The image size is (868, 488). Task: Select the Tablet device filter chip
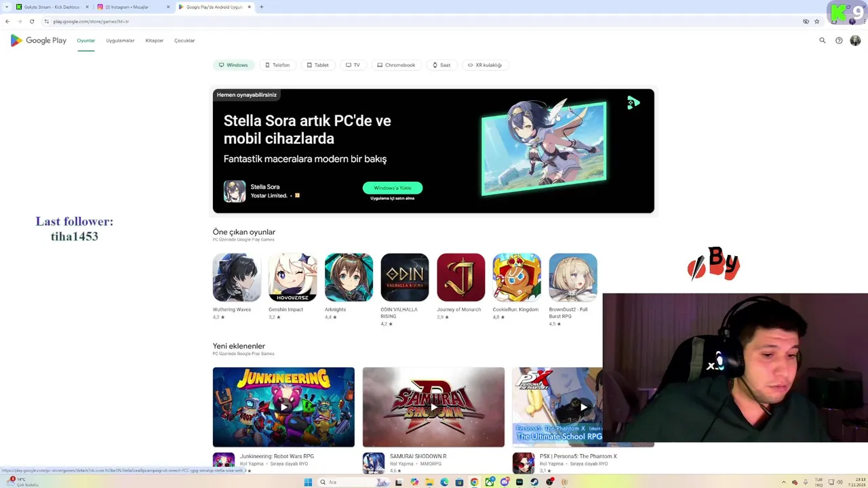pos(317,65)
